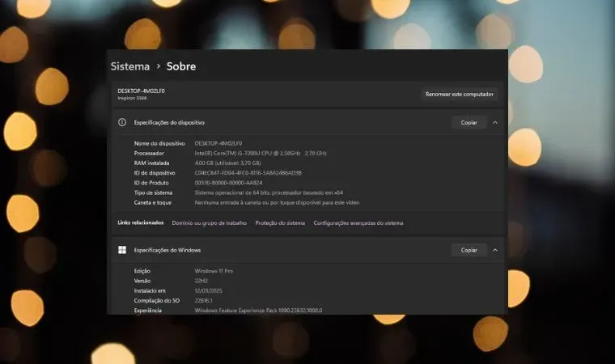Click the ID do Produto label

point(151,183)
